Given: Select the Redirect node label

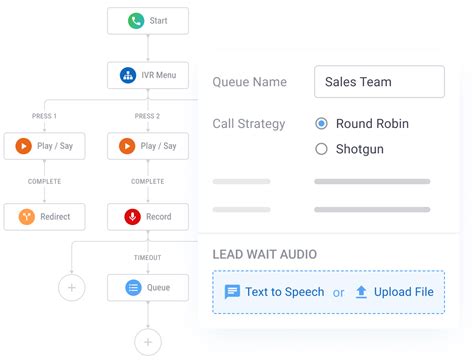Looking at the screenshot, I should coord(55,217).
